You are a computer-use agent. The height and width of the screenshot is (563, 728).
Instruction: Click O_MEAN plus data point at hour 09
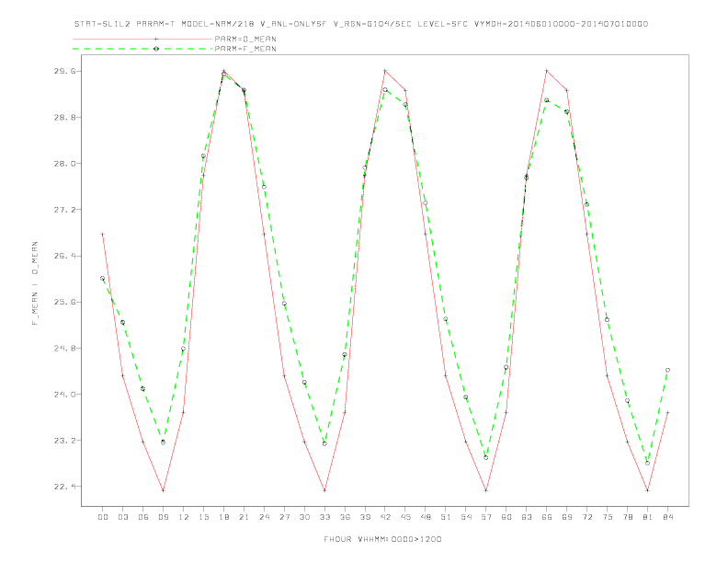(x=163, y=490)
